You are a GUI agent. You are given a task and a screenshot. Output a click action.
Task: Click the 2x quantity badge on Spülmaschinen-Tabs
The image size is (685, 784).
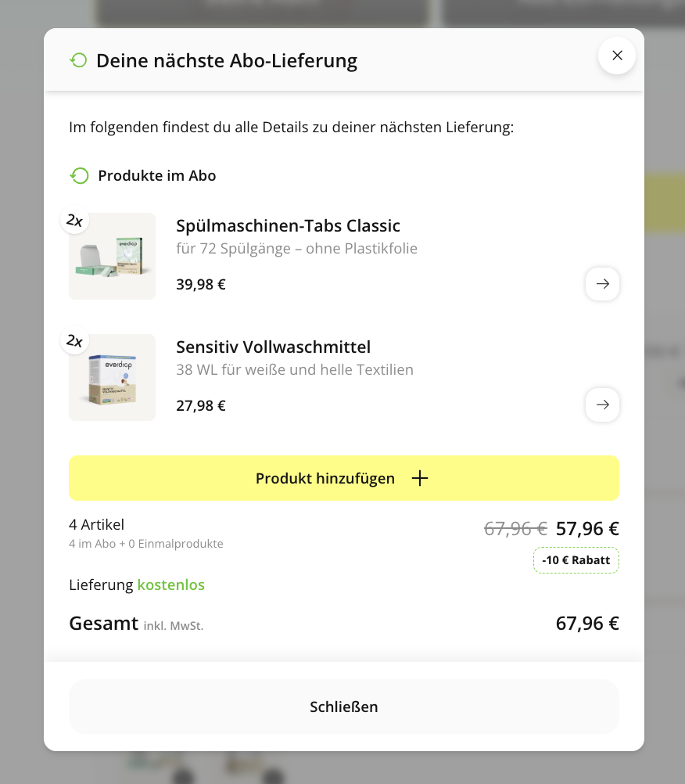click(x=74, y=221)
